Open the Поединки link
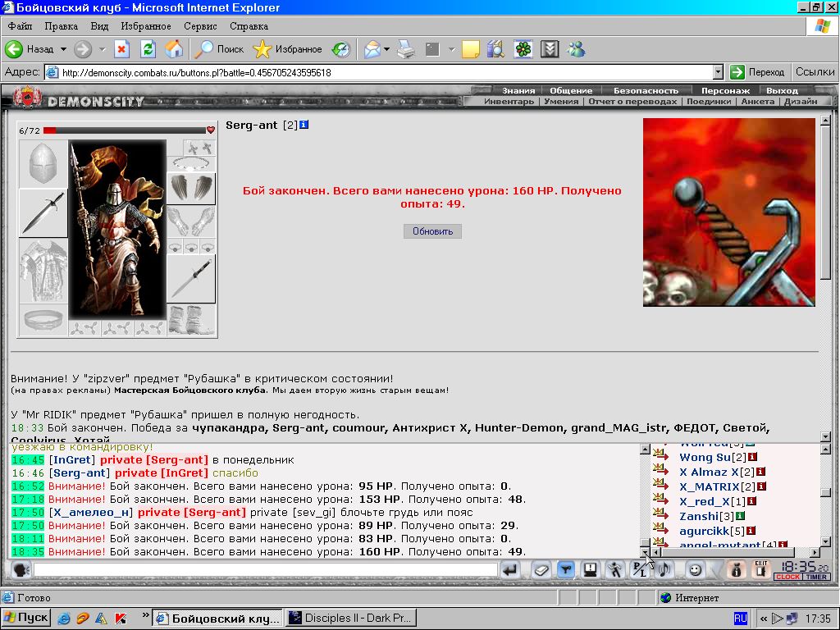 pos(709,101)
